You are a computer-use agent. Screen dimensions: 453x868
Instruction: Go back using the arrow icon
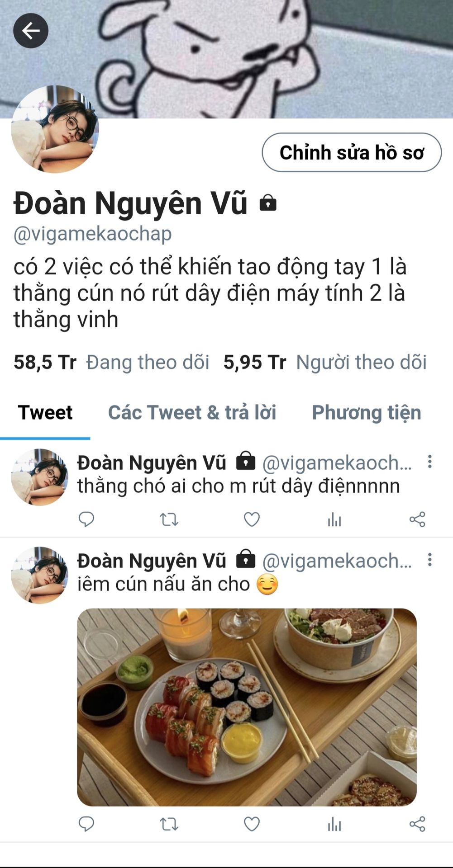pos(31,31)
